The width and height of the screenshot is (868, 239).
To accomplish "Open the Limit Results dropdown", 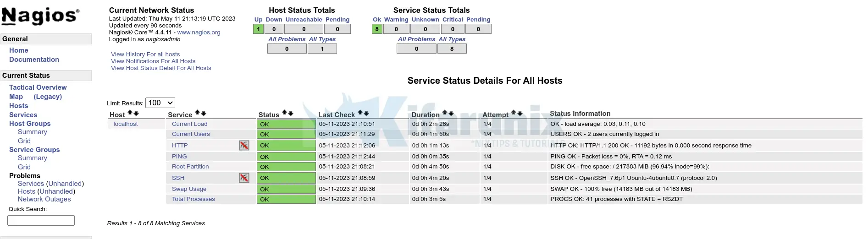I will coord(160,103).
